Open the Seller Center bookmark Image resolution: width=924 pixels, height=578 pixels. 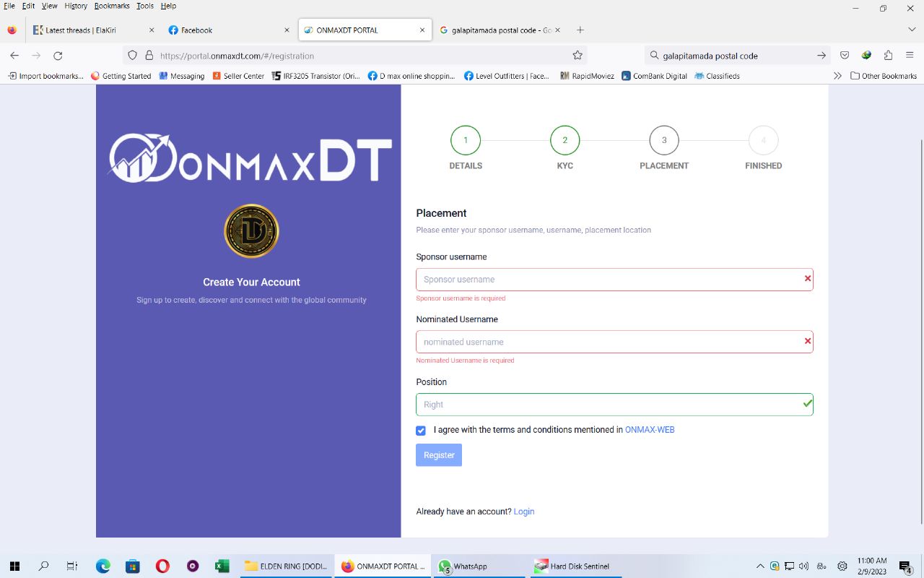238,76
